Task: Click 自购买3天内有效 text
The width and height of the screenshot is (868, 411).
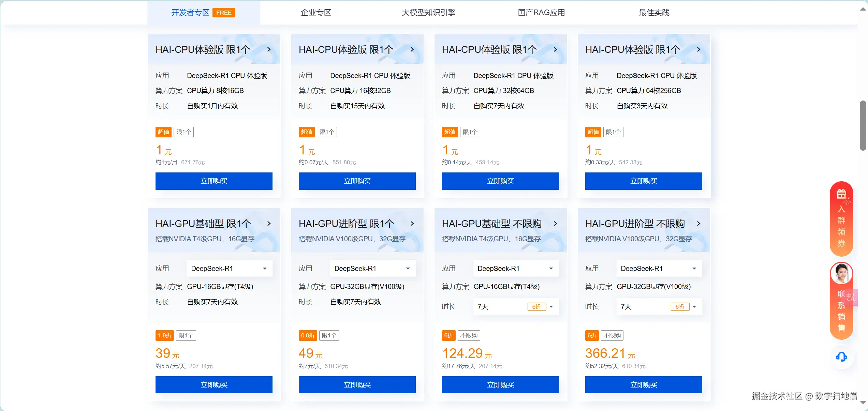Action: (642, 106)
